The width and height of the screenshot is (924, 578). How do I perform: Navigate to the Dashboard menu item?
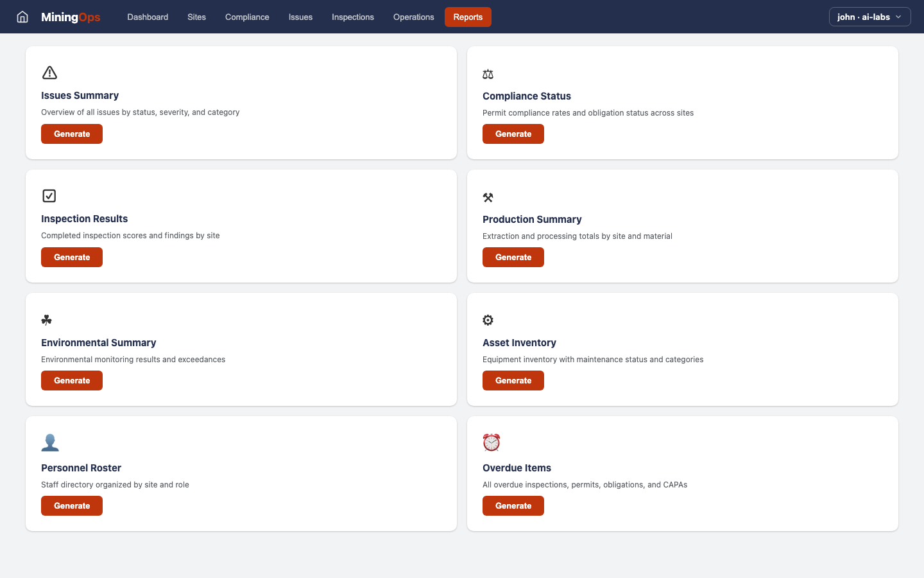[x=148, y=17]
